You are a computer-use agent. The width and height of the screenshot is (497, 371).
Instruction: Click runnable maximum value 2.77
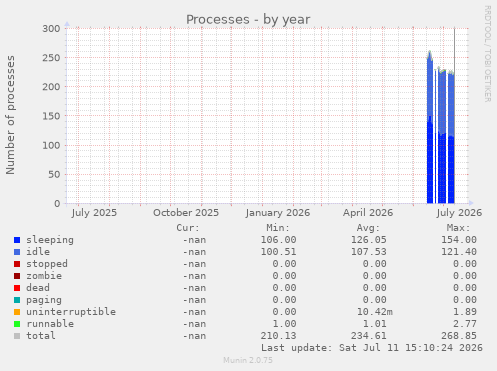point(465,324)
